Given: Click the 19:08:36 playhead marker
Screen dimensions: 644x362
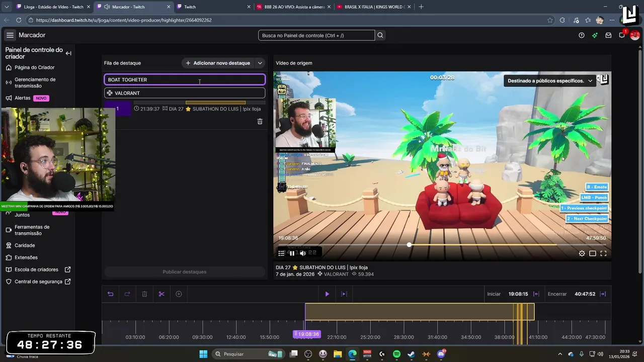Looking at the screenshot, I should (x=306, y=334).
